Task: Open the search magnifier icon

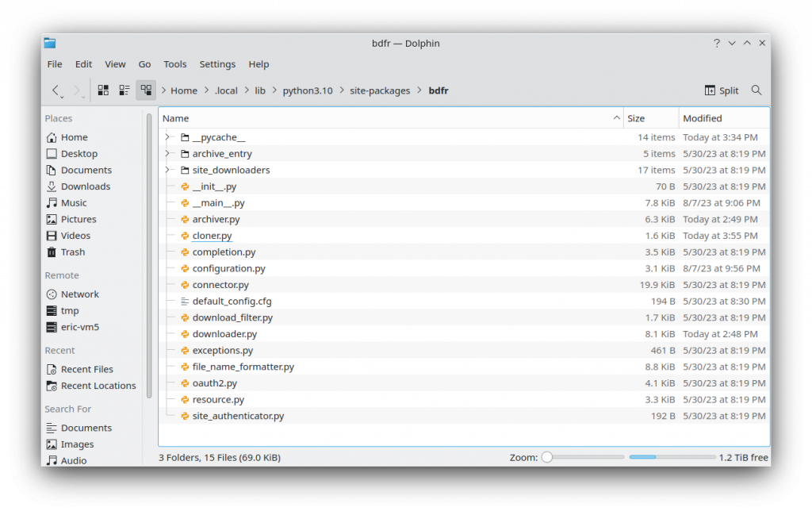Action: coord(756,90)
